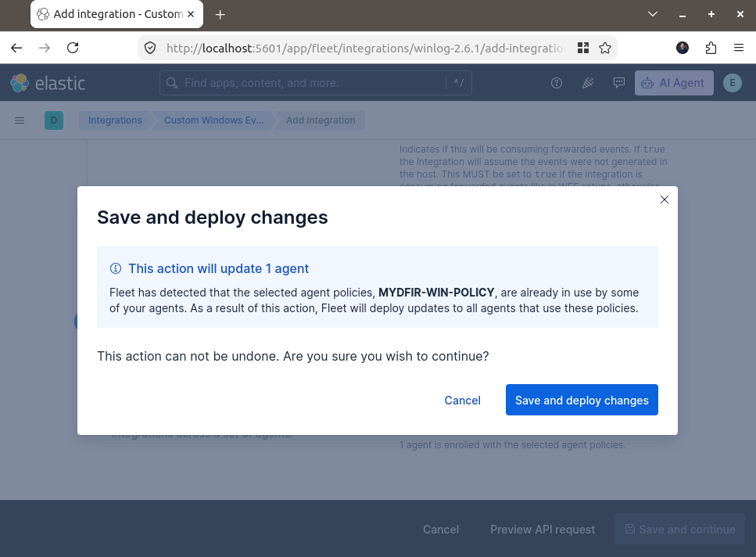756x557 pixels.
Task: Toggle the Kibana side navigation menu
Action: 20,120
